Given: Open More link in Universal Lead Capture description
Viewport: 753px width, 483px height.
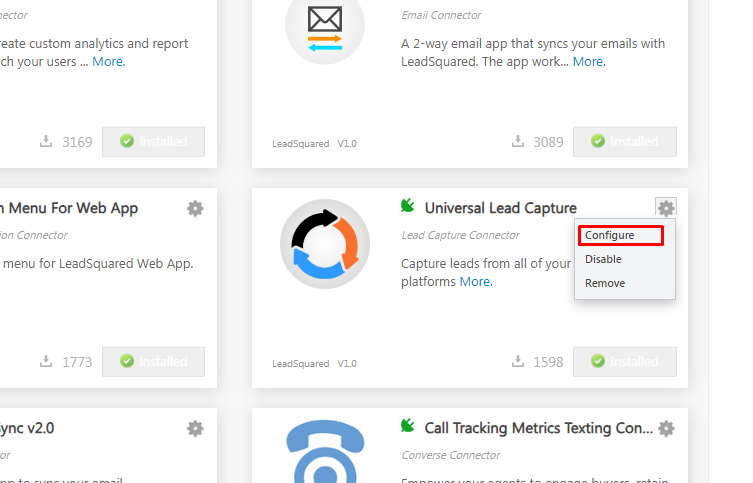Looking at the screenshot, I should pos(476,282).
